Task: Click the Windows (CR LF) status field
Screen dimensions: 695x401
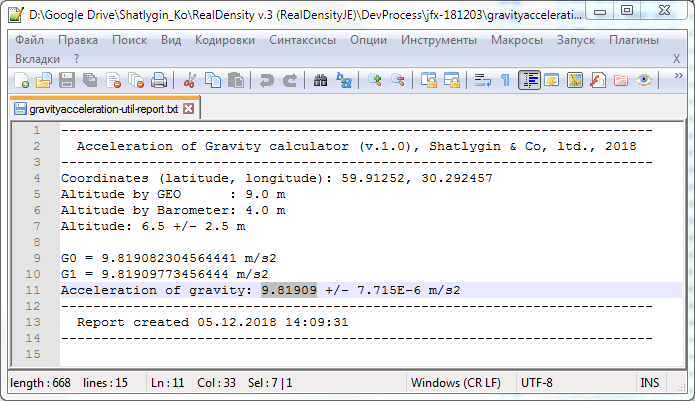Action: (456, 383)
